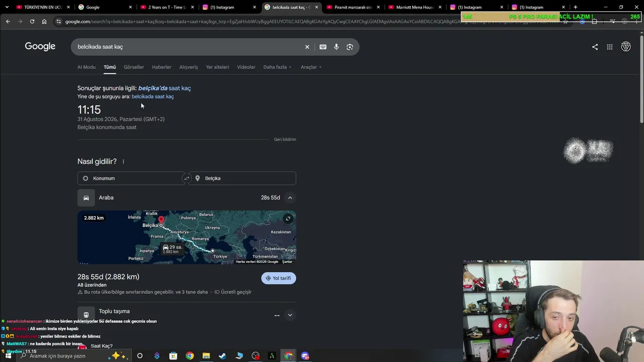644x362 pixels.
Task: Select the Videolar search tab
Action: tap(246, 67)
